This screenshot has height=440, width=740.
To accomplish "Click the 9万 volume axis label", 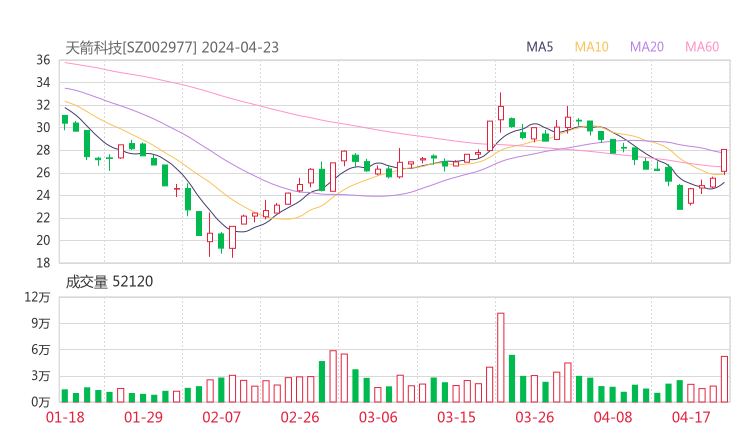I will click(x=41, y=323).
